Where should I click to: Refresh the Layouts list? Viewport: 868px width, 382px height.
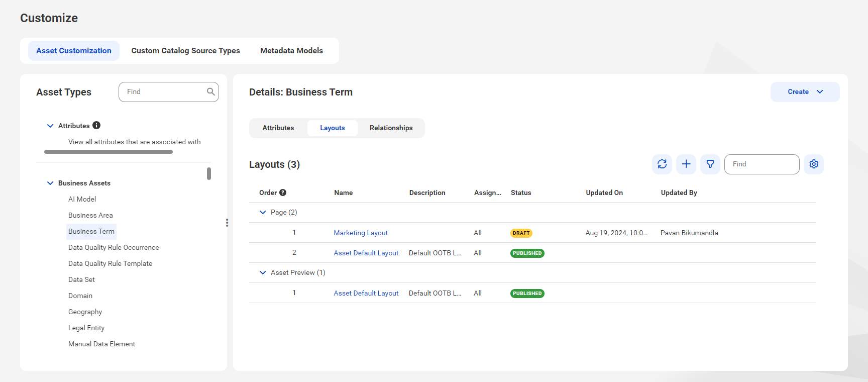tap(662, 164)
